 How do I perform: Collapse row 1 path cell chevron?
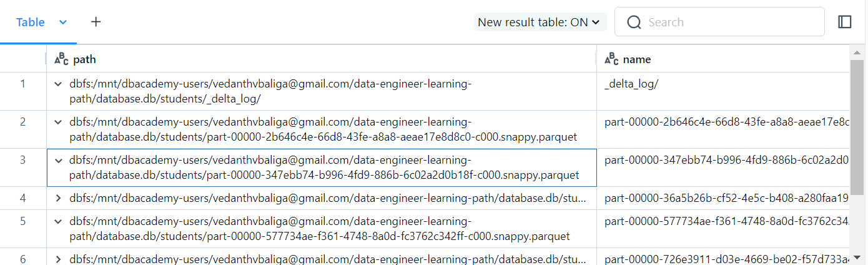click(59, 84)
